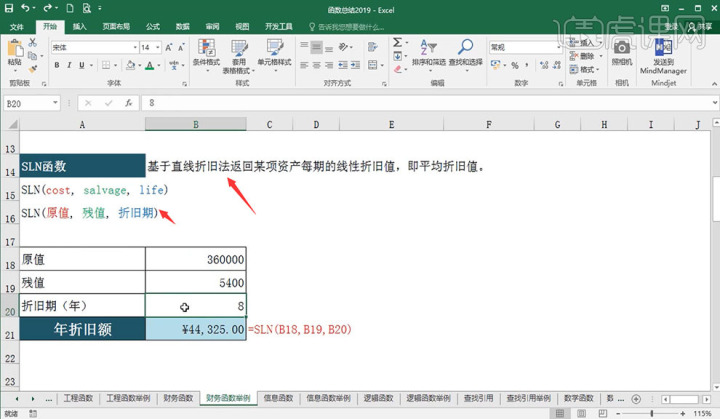The width and height of the screenshot is (720, 419).
Task: Apply font color letter A
Action: coord(149,65)
